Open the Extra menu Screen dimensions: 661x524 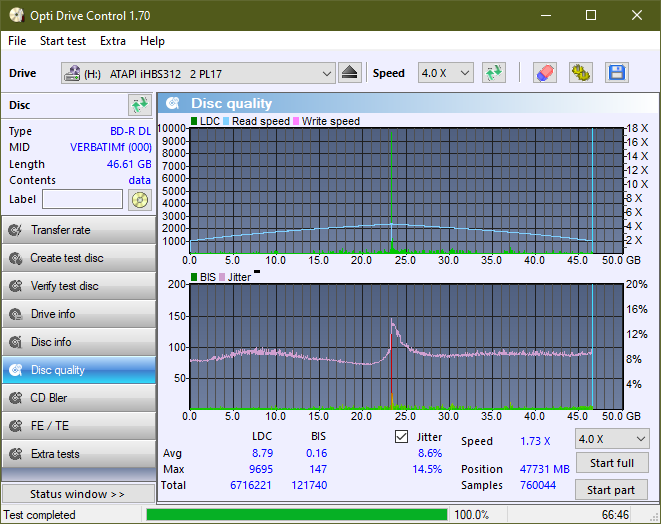click(113, 41)
